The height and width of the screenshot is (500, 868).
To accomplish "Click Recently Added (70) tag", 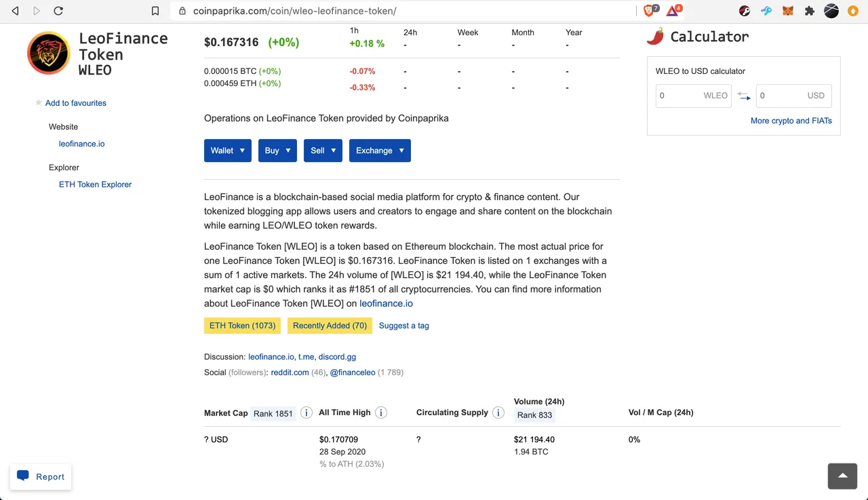I will pyautogui.click(x=330, y=326).
